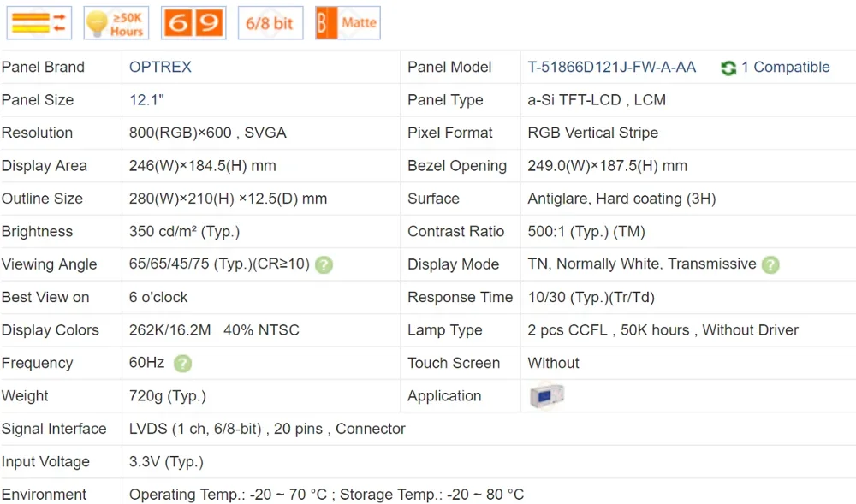Open the Viewing Angle help question mark
This screenshot has height=504, width=856.
point(324,264)
